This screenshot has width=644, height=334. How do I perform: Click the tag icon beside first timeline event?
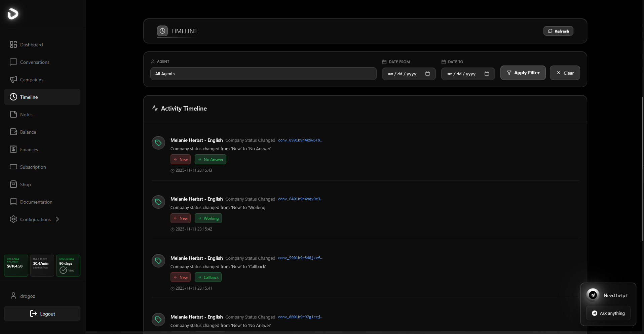[x=158, y=142]
